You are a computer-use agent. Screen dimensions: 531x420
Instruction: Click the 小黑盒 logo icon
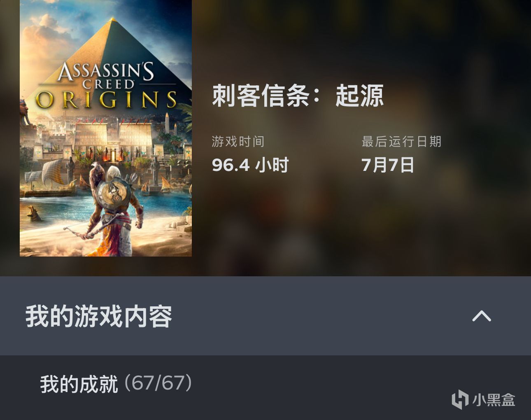460,399
